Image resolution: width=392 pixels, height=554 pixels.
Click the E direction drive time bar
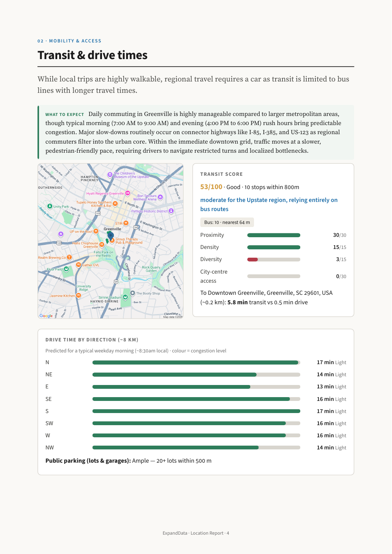(196, 387)
